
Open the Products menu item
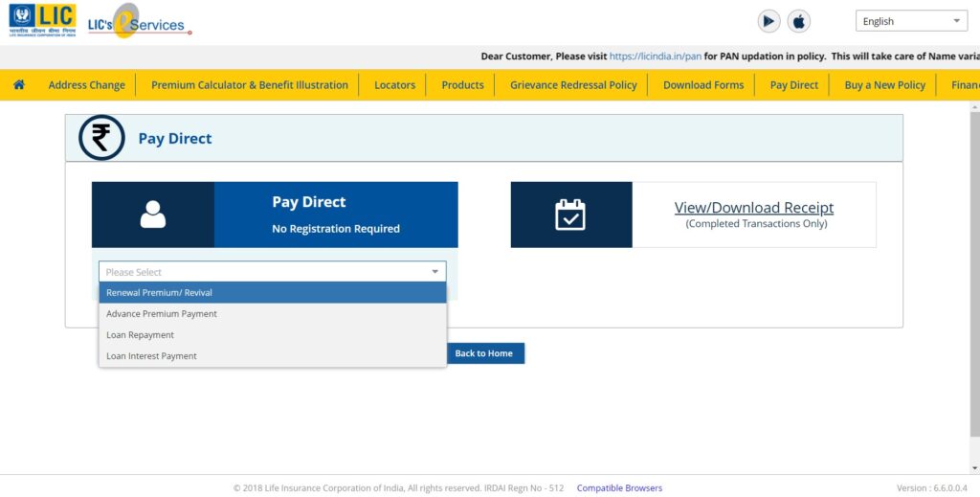tap(462, 85)
